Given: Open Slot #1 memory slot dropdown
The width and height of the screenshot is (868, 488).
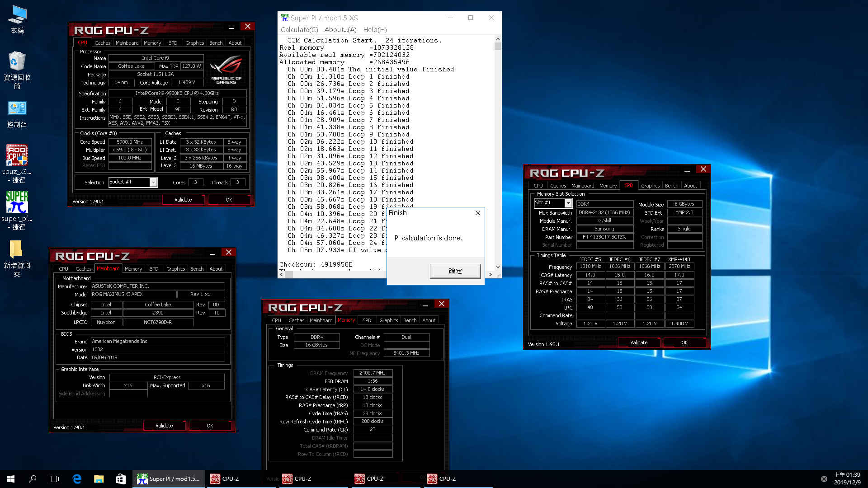Looking at the screenshot, I should click(x=568, y=203).
